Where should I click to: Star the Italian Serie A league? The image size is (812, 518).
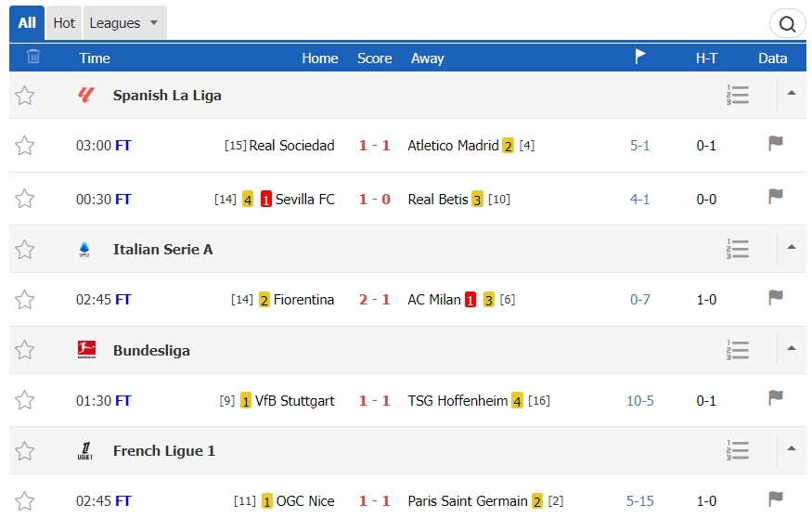(24, 250)
